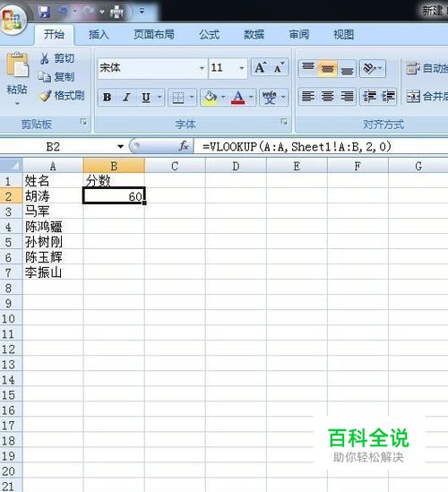Switch to the 公式 tab
448x492 pixels.
tap(209, 34)
